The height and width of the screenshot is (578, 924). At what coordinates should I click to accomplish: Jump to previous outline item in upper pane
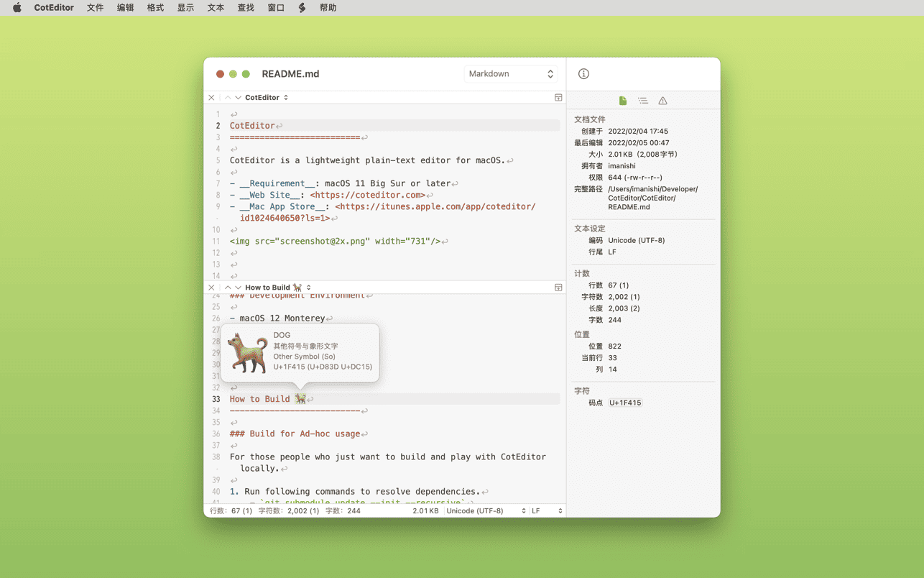pos(228,98)
